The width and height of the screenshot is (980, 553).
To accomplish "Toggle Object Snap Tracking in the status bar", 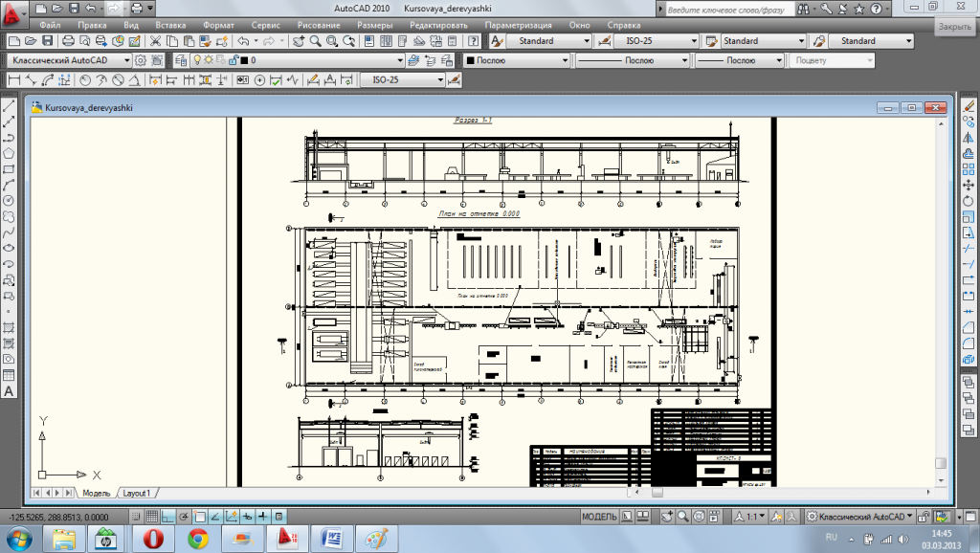I will tap(215, 517).
